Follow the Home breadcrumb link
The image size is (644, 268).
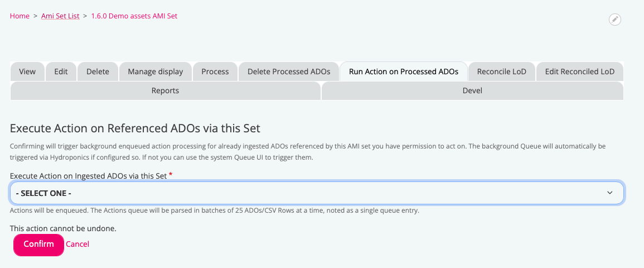pyautogui.click(x=20, y=16)
